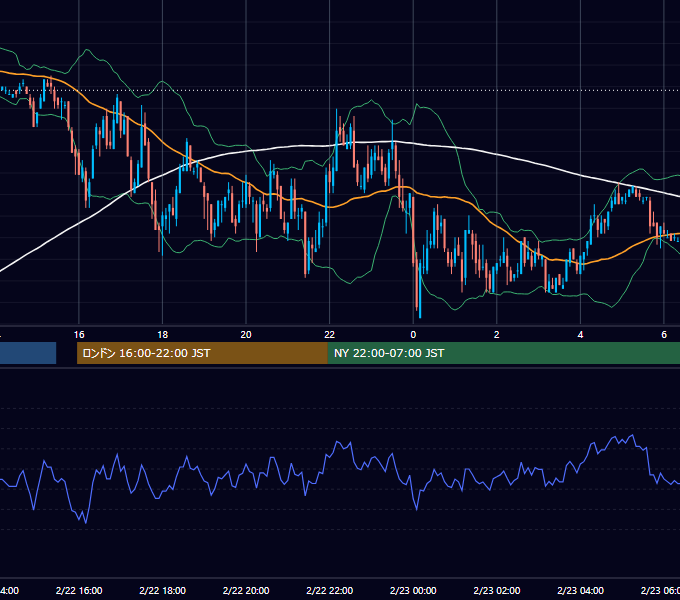Click the 2/22 22:00 time label
The height and width of the screenshot is (600, 680).
[330, 590]
